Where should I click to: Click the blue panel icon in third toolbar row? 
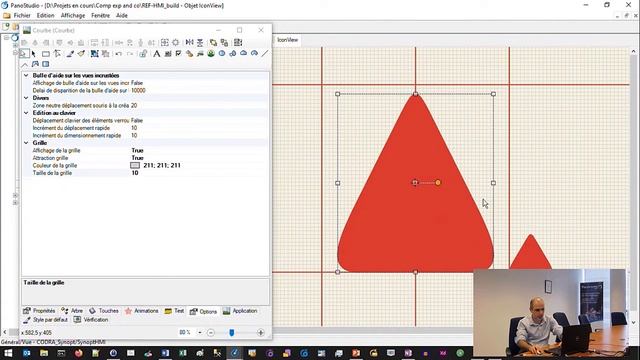tap(46, 64)
